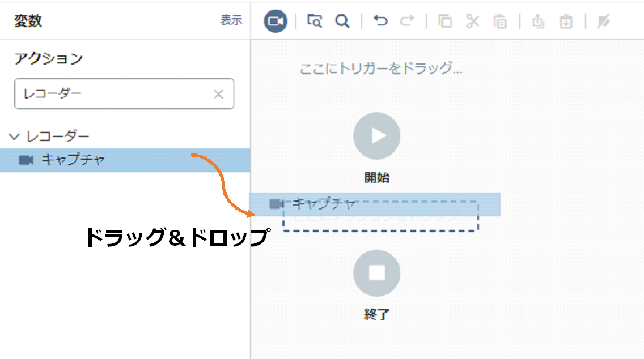The image size is (644, 359).
Task: Click the 終了 label under stop icon
Action: click(376, 315)
